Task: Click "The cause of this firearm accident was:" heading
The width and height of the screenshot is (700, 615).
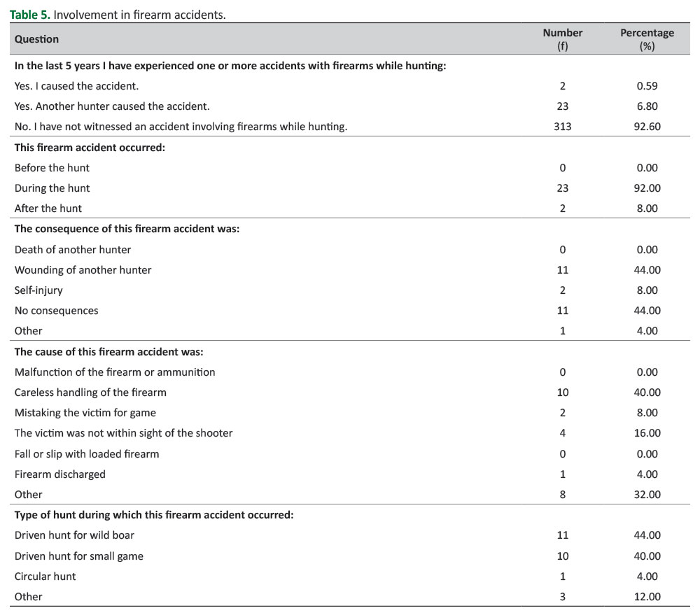Action: pos(108,352)
